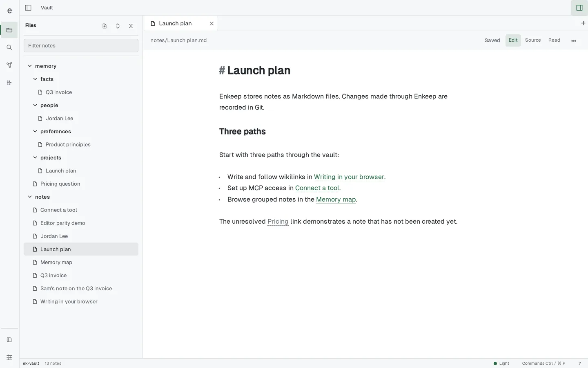Create a new note icon
Image resolution: width=588 pixels, height=368 pixels.
pos(105,26)
